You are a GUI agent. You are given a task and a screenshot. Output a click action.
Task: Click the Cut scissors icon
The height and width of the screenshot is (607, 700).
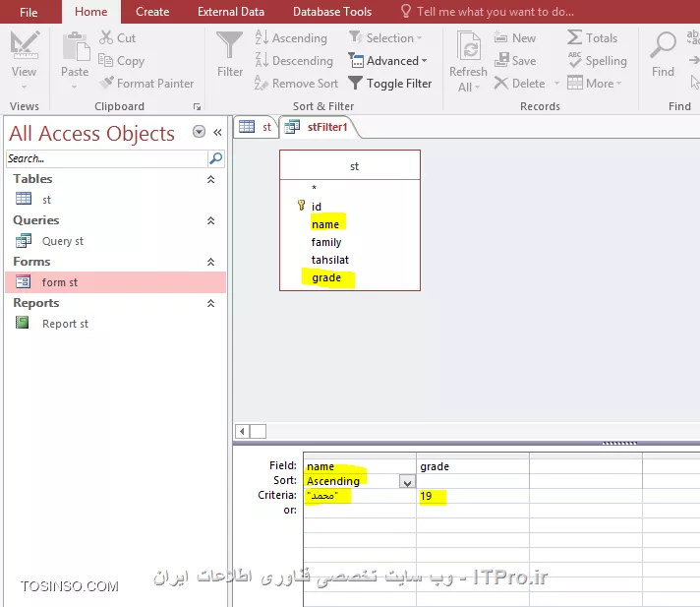106,38
